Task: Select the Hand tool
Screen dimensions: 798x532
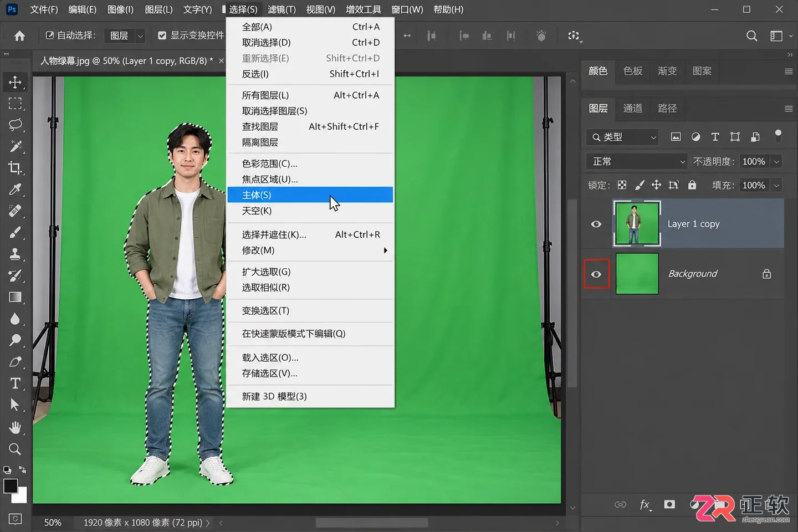Action: (15, 427)
